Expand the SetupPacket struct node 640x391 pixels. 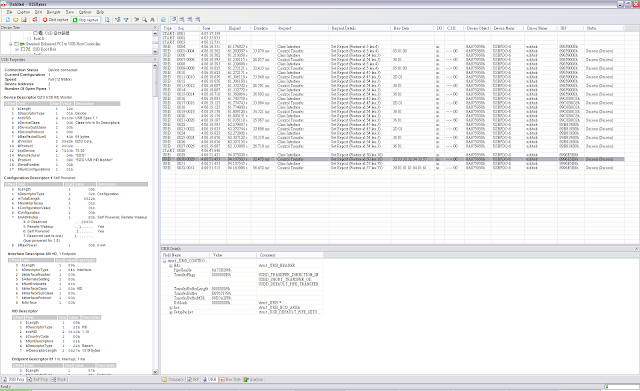pos(171,312)
